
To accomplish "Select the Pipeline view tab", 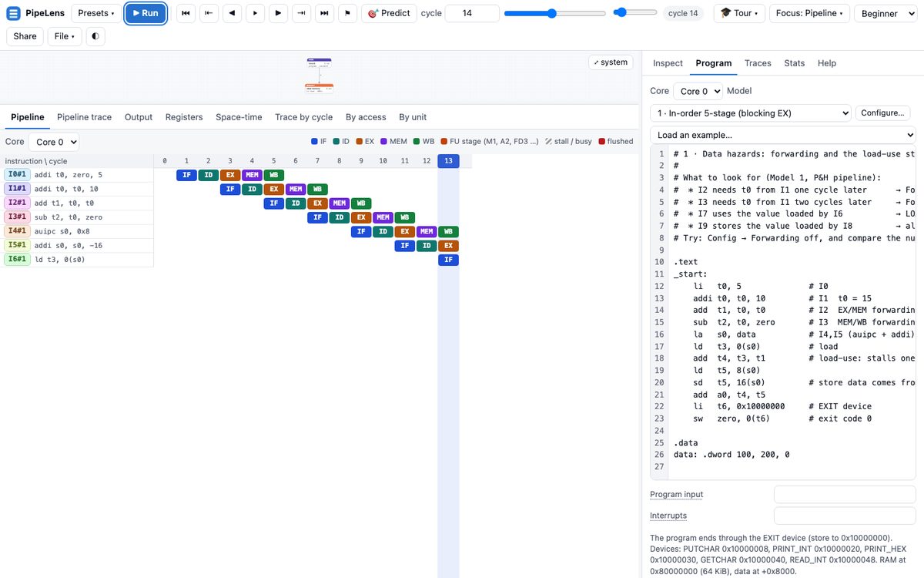I will [28, 117].
